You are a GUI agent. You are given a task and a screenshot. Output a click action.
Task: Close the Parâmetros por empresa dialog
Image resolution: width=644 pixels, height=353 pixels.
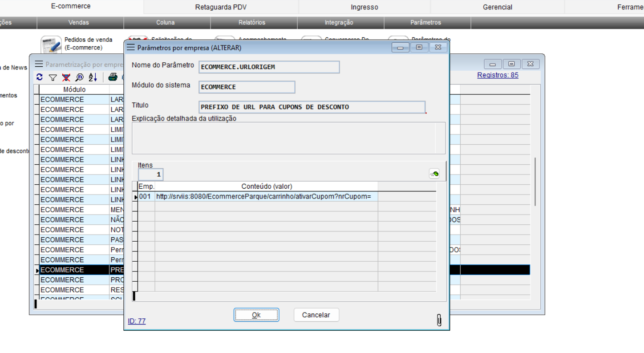coord(438,48)
